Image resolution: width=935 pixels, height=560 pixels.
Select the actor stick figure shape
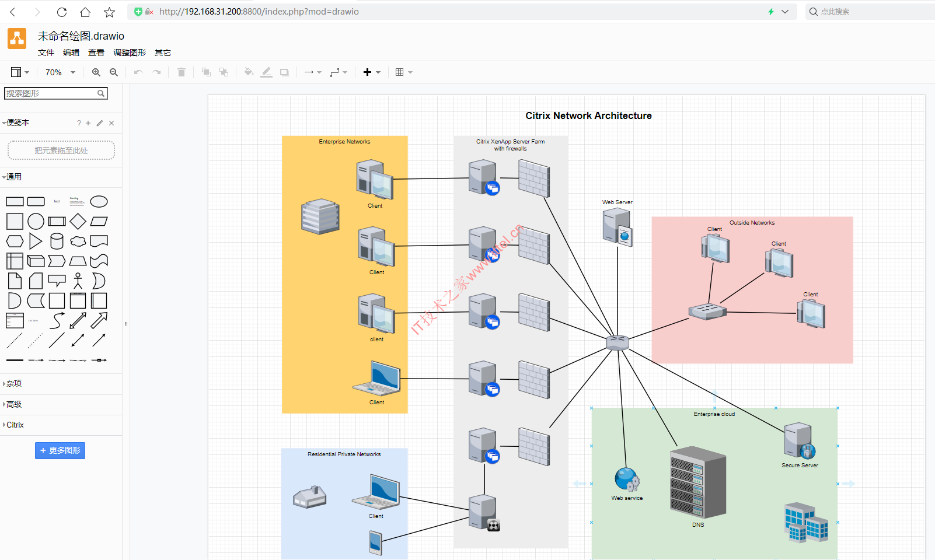pos(78,281)
